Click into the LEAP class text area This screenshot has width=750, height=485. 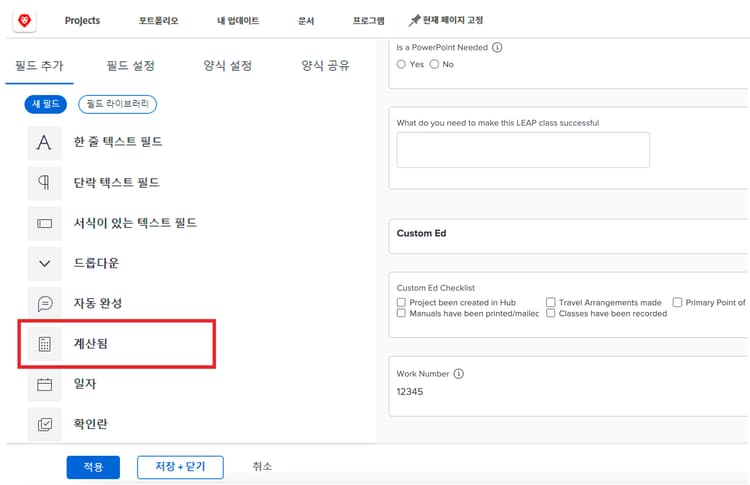pyautogui.click(x=523, y=150)
